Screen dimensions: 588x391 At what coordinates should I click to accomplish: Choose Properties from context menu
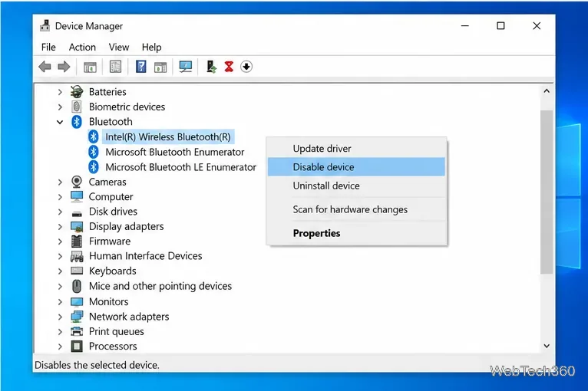(x=356, y=233)
